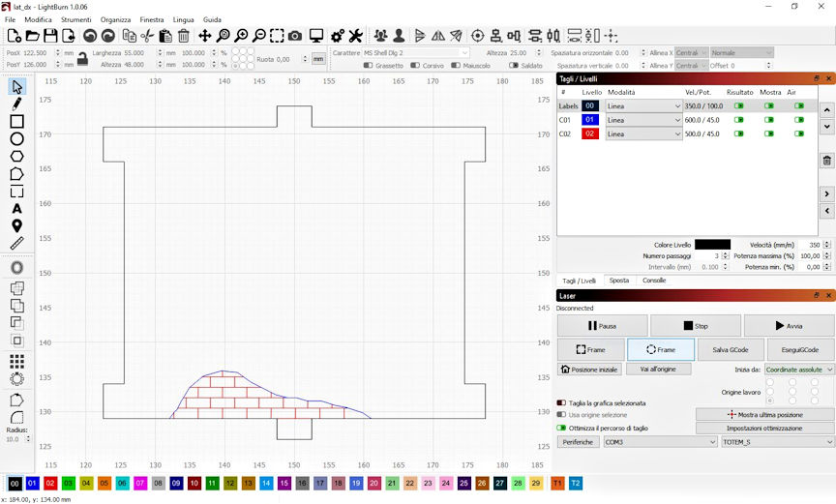Open the camera capture tool
Screen dimensions: 836x504
[295, 36]
